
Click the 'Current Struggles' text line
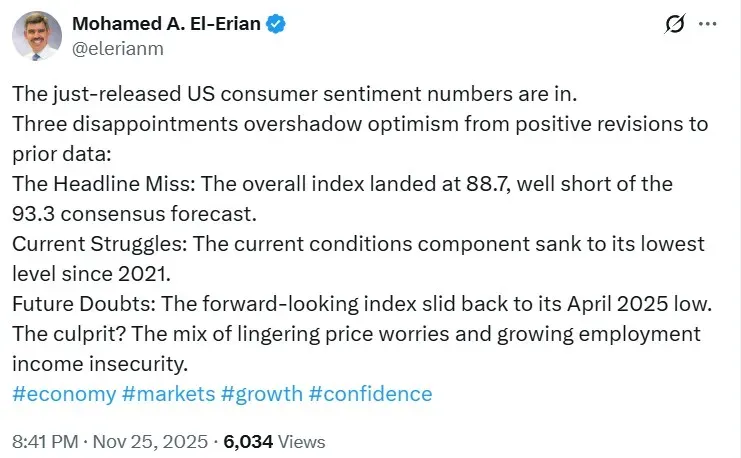[x=358, y=244]
